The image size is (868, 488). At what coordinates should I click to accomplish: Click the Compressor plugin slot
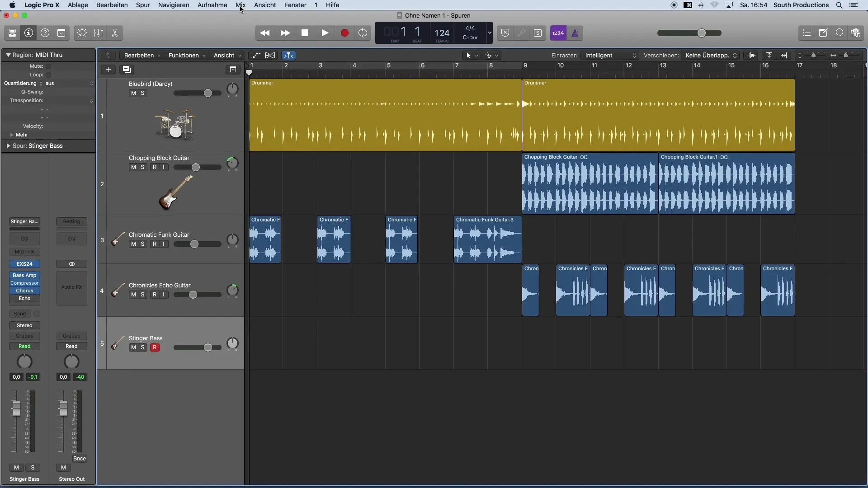(x=24, y=283)
